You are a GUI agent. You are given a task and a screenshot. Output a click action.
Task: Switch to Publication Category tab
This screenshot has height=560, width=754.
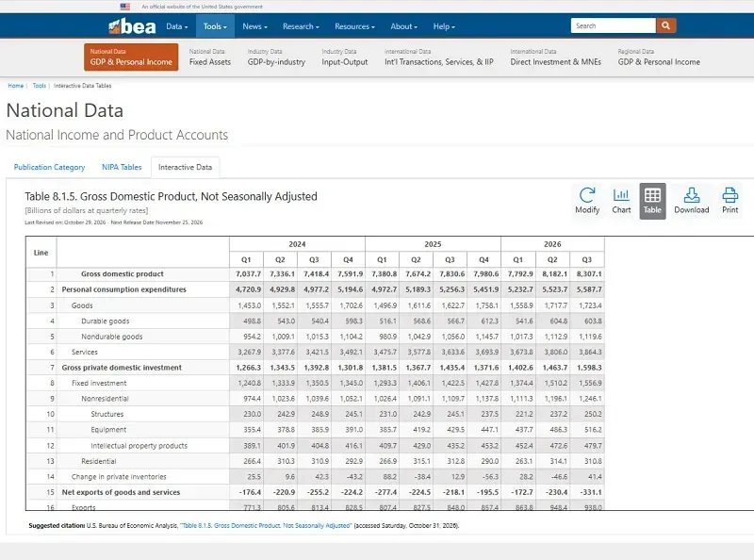point(49,167)
